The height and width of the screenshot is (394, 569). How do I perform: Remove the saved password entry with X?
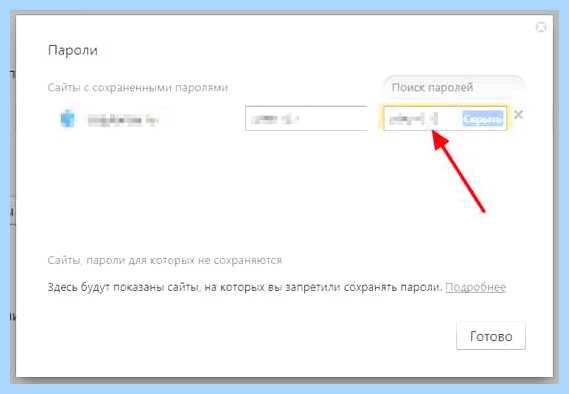(x=519, y=115)
